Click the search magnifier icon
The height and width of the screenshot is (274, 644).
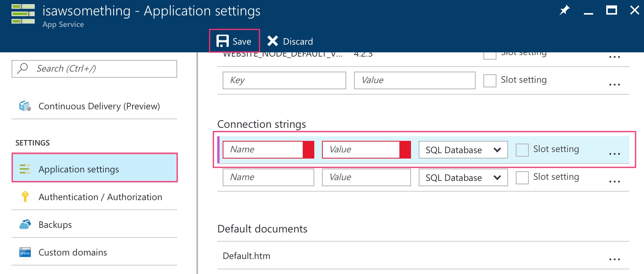pyautogui.click(x=23, y=68)
